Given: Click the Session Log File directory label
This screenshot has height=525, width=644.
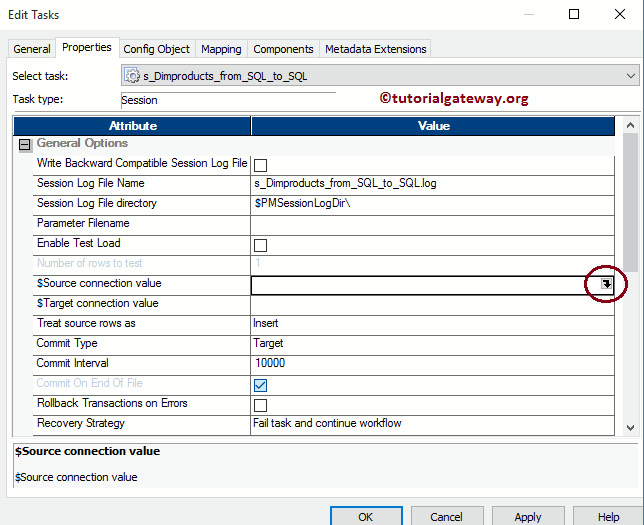Looking at the screenshot, I should pos(97,203).
